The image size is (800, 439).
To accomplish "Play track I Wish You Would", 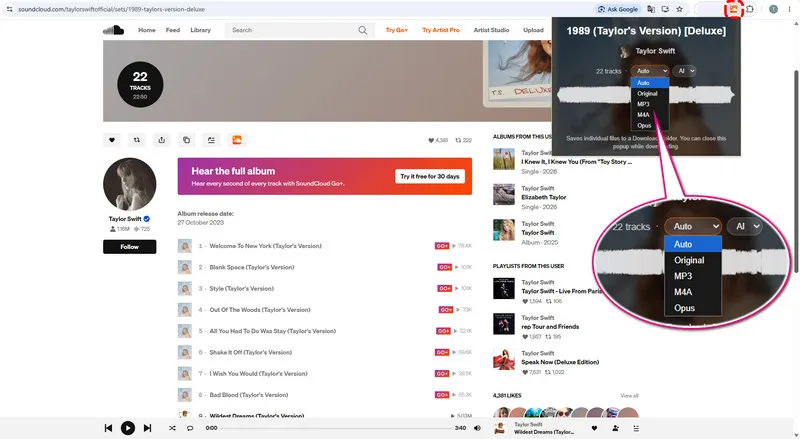I will [258, 374].
